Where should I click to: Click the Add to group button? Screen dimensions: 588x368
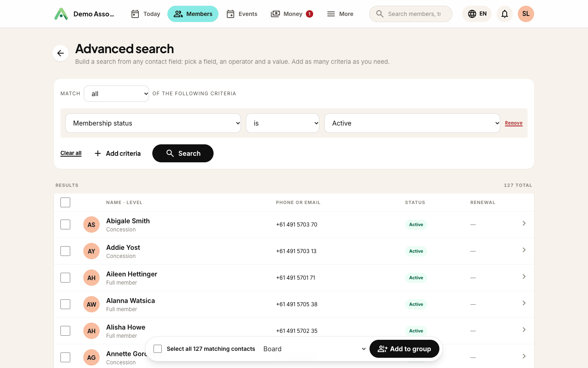(404, 349)
